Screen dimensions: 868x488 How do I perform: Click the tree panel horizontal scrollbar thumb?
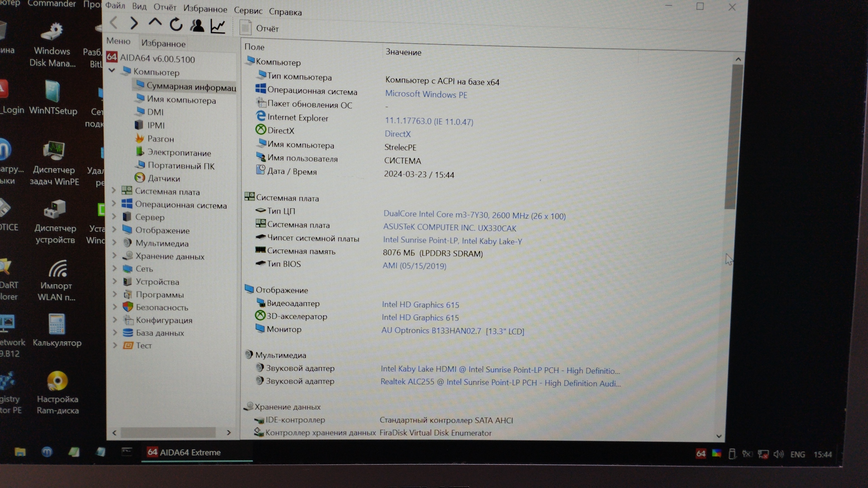pos(168,432)
